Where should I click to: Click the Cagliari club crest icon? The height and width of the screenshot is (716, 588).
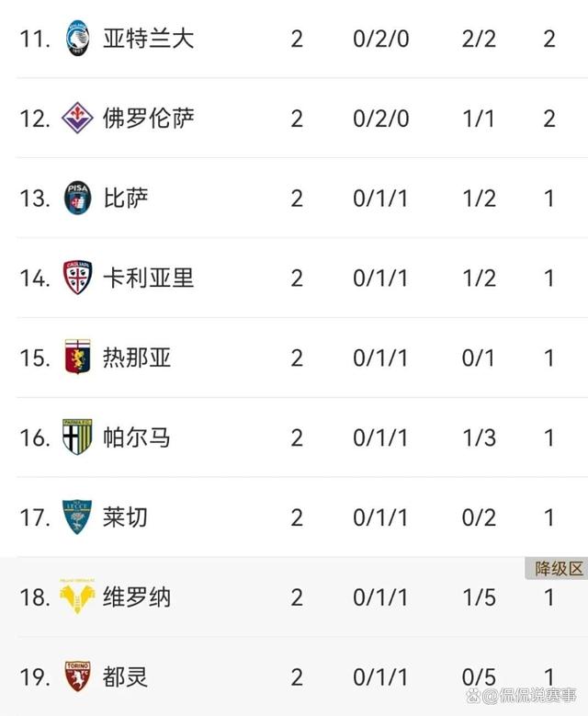click(77, 278)
